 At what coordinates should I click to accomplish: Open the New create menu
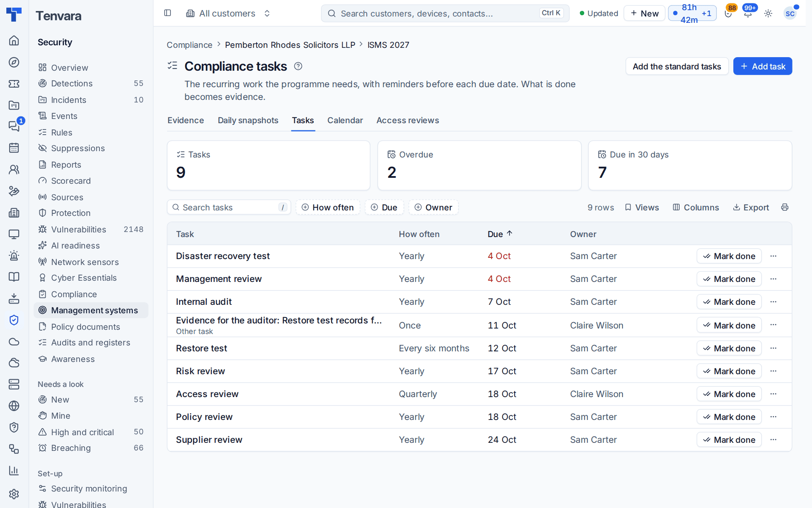[x=645, y=14]
